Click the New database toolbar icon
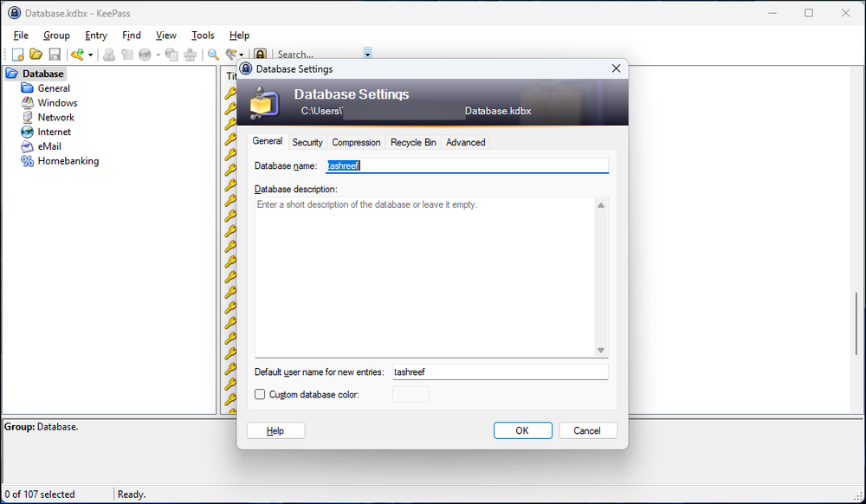This screenshot has width=866, height=504. 17,54
